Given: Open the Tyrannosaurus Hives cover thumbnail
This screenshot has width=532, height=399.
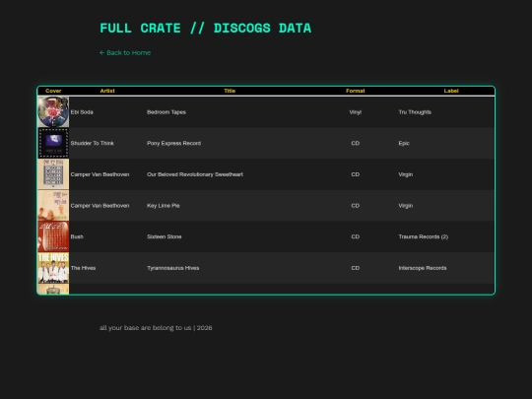Looking at the screenshot, I should coord(53,268).
